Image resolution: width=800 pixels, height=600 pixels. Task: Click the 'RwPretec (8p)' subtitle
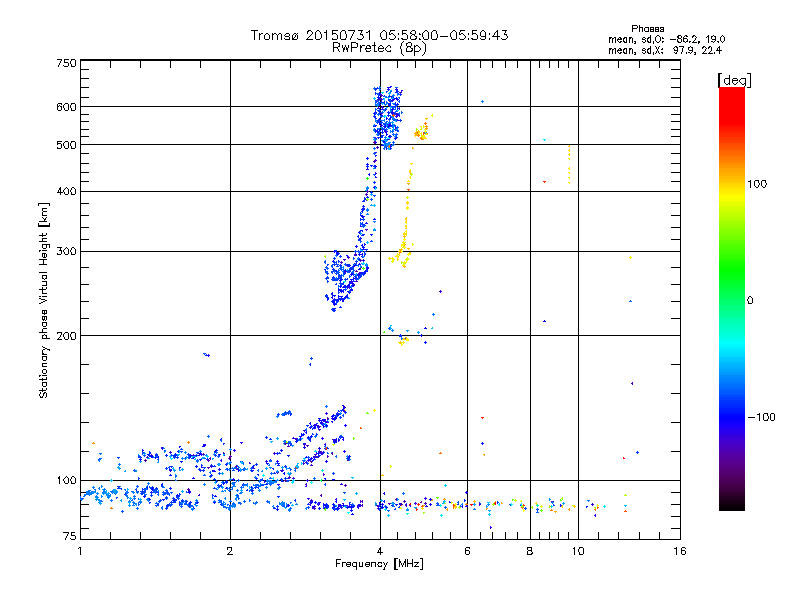coord(379,48)
